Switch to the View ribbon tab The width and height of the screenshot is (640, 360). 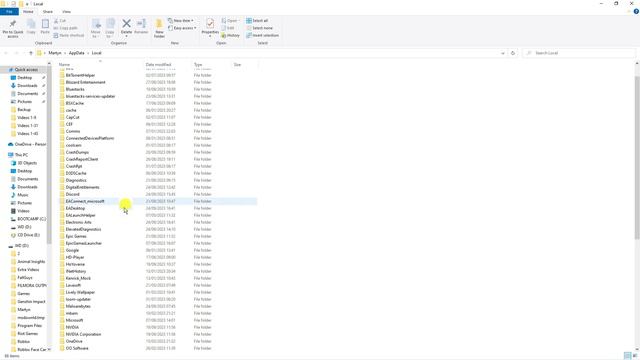click(x=66, y=12)
